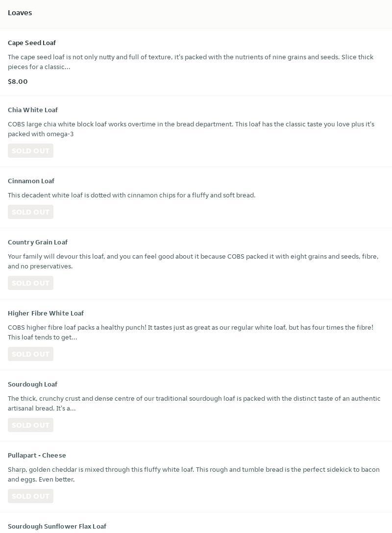Click the Cinnamon Loaf description text
The height and width of the screenshot is (533, 392).
click(131, 195)
